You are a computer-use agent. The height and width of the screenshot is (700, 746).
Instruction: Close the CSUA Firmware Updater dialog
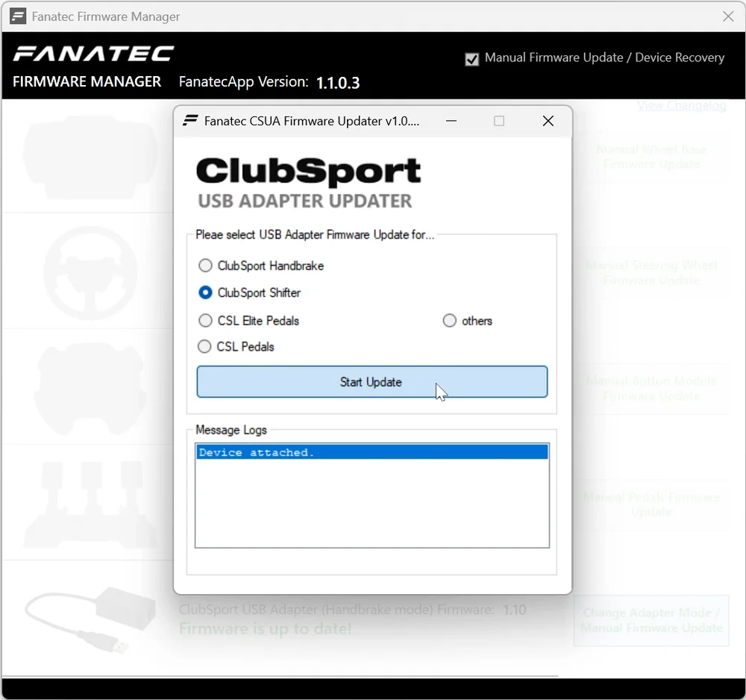click(x=548, y=121)
